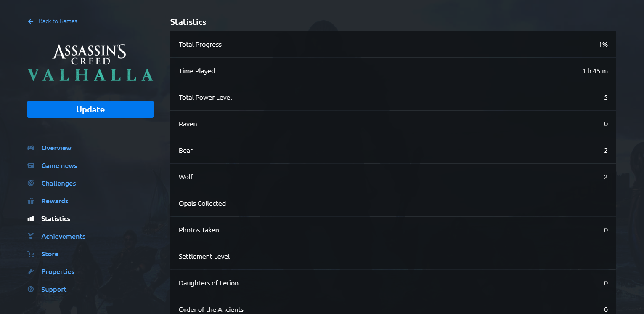This screenshot has height=314, width=644.
Task: Click the Properties wrench icon
Action: pos(31,271)
